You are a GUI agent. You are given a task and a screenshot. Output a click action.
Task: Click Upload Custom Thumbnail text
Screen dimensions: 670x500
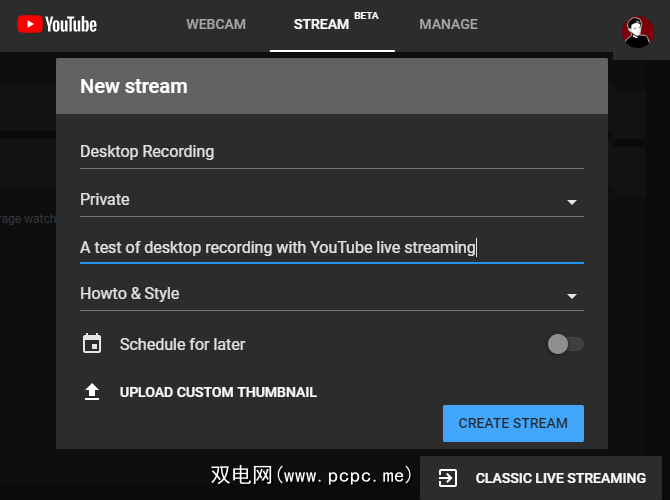[x=218, y=392]
